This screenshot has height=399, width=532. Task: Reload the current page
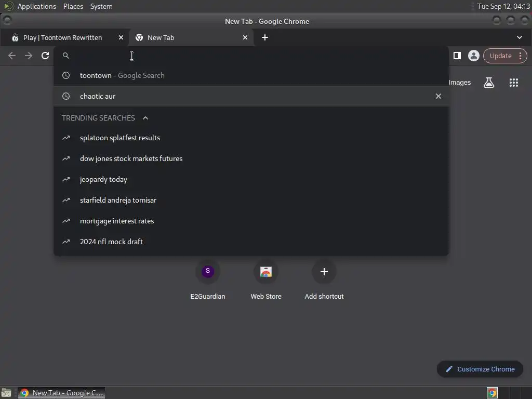(45, 56)
